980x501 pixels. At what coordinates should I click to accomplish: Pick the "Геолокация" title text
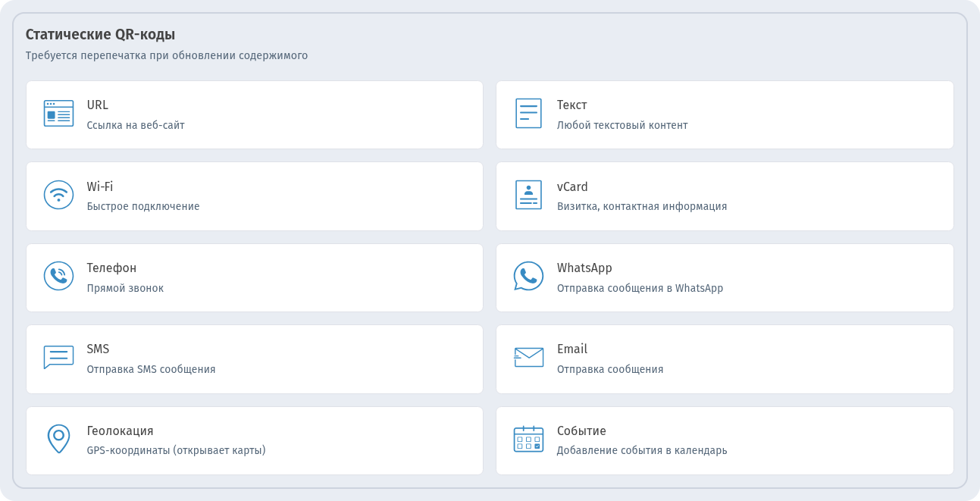120,431
